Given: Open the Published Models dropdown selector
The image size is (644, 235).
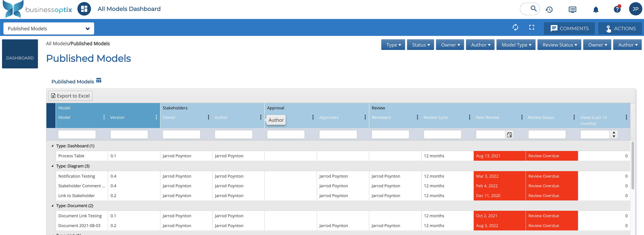Looking at the screenshot, I should pyautogui.click(x=49, y=28).
